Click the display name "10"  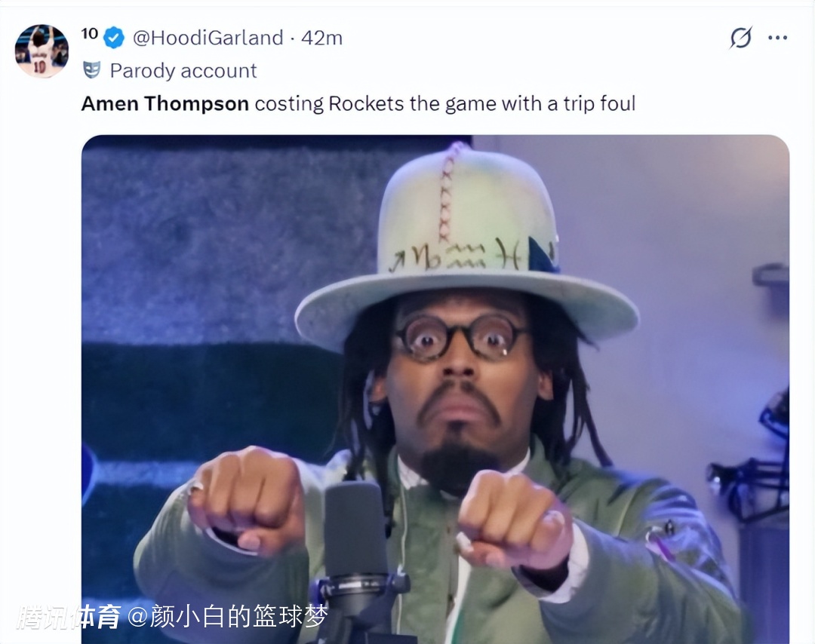89,34
